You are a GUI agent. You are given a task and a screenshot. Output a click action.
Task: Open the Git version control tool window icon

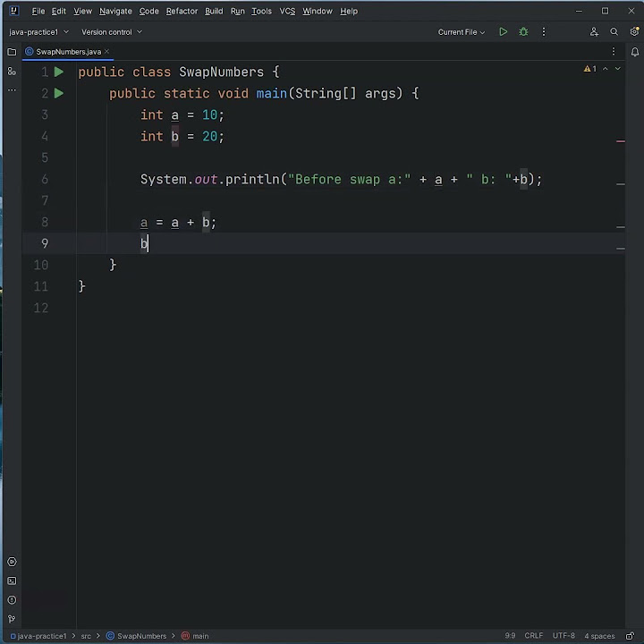[12, 619]
